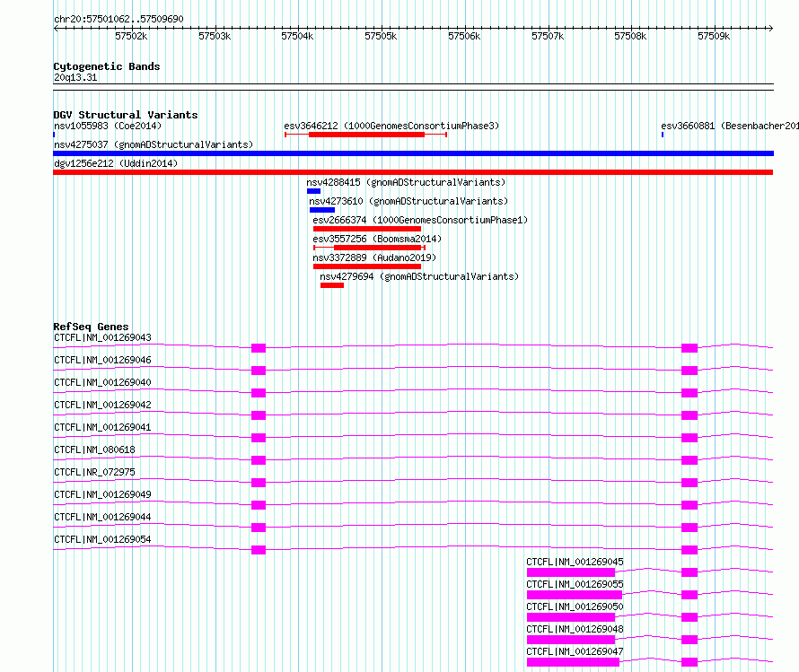799x672 pixels.
Task: Click variant label nsv4288415 (gnomADStructuralVariants)
Action: point(406,182)
